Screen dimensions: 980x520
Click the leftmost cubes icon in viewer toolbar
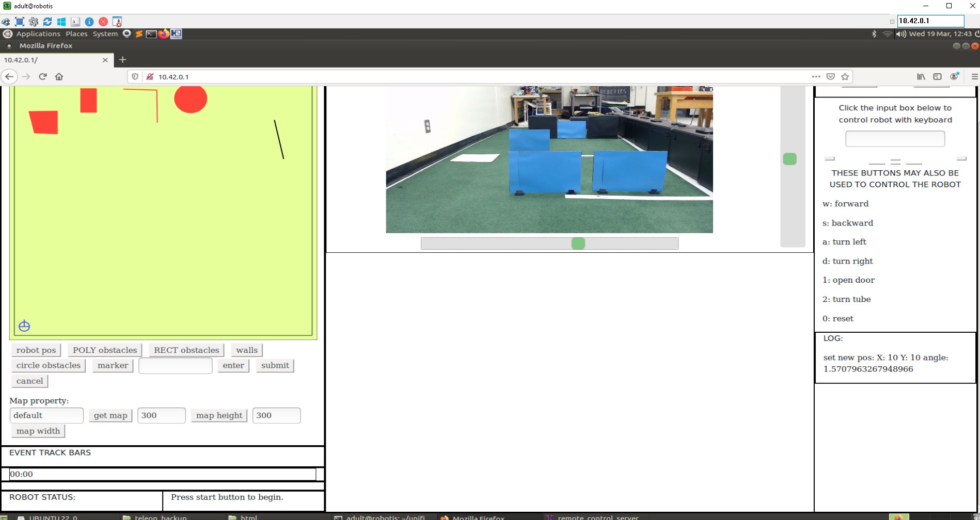6,22
